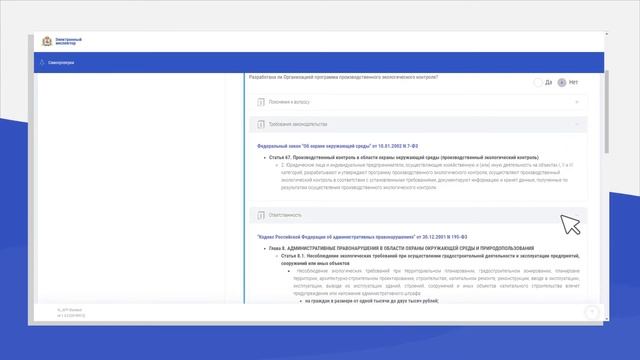640x360 pixels.
Task: Click the icon beside Самопроверка in blue bar
Action: click(42, 62)
